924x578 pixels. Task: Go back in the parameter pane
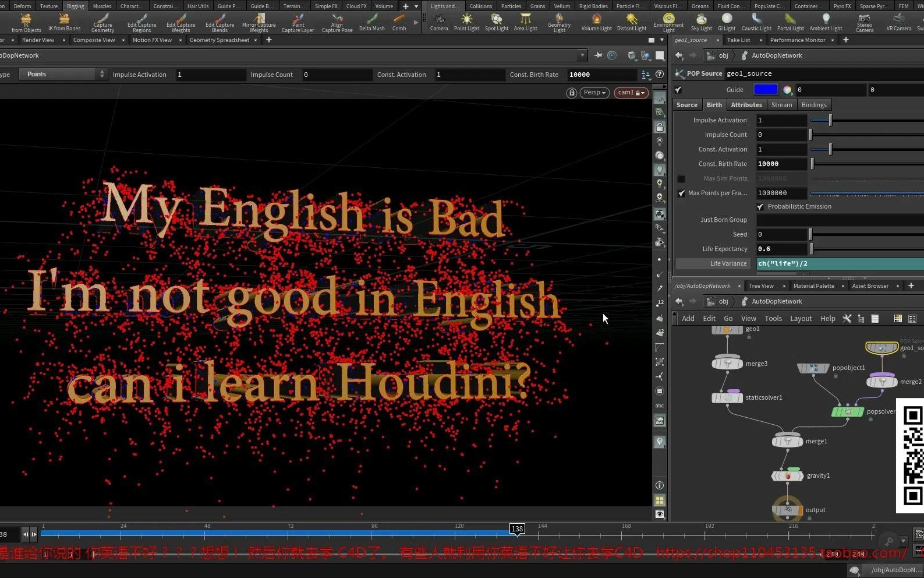679,55
